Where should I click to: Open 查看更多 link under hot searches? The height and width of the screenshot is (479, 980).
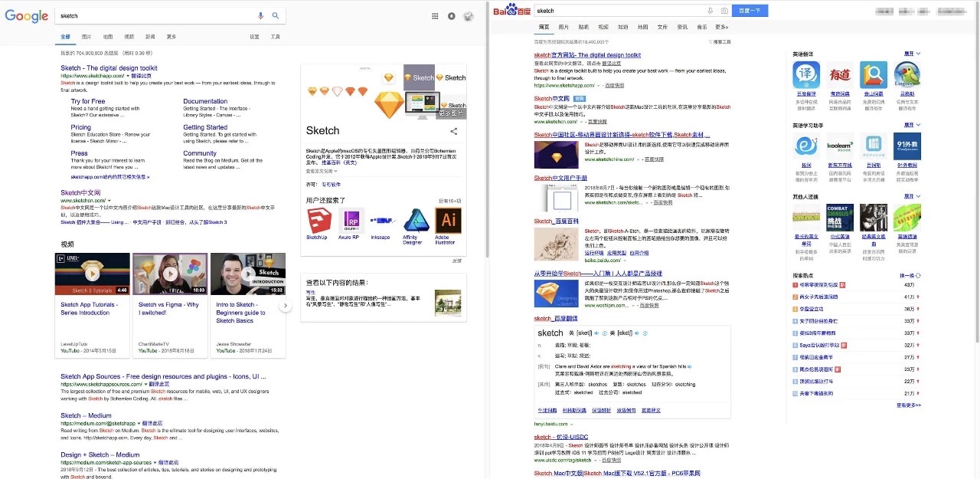909,405
